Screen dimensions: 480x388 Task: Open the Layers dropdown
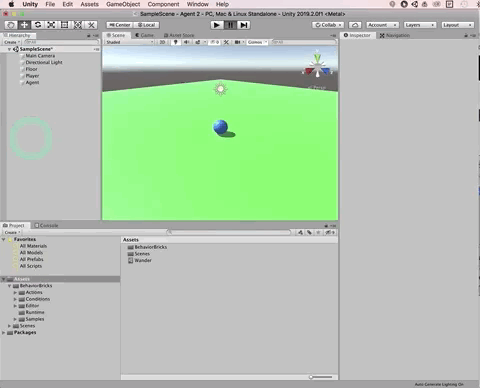pos(419,25)
